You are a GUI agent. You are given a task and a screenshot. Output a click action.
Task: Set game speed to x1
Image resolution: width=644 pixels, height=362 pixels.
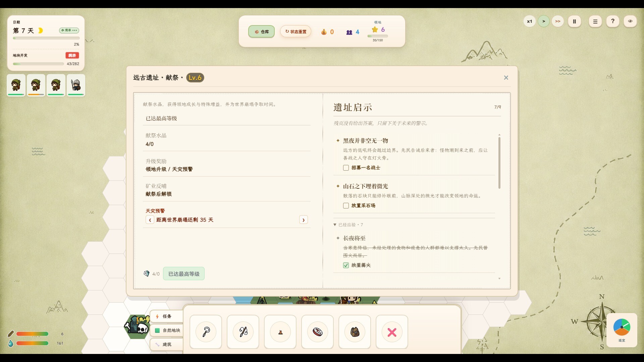529,21
